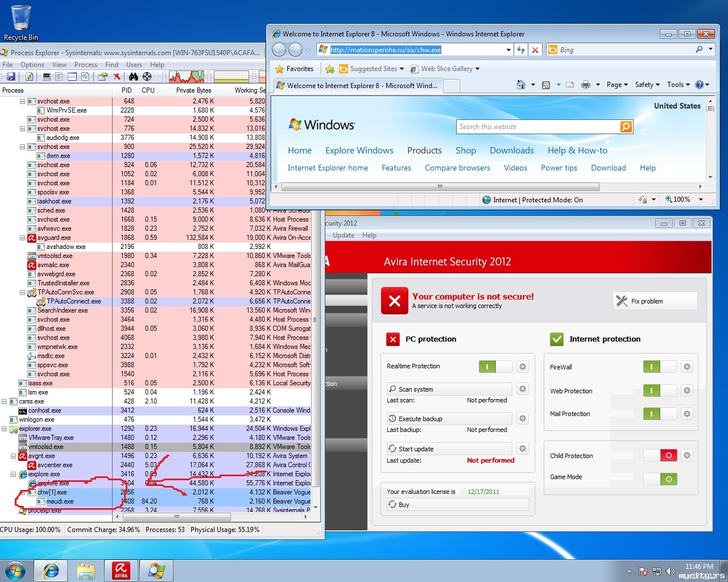Click the IE address bar URL field

[x=416, y=50]
